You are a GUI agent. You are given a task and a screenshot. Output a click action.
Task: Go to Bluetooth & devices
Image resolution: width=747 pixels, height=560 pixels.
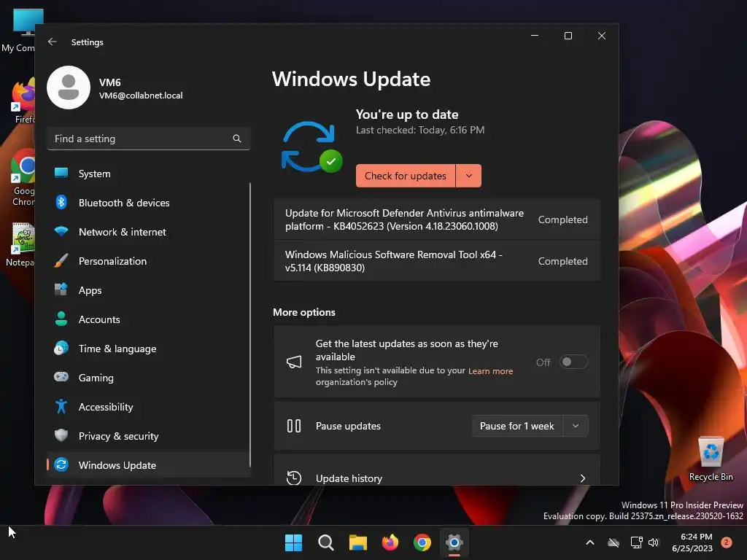[x=149, y=203]
